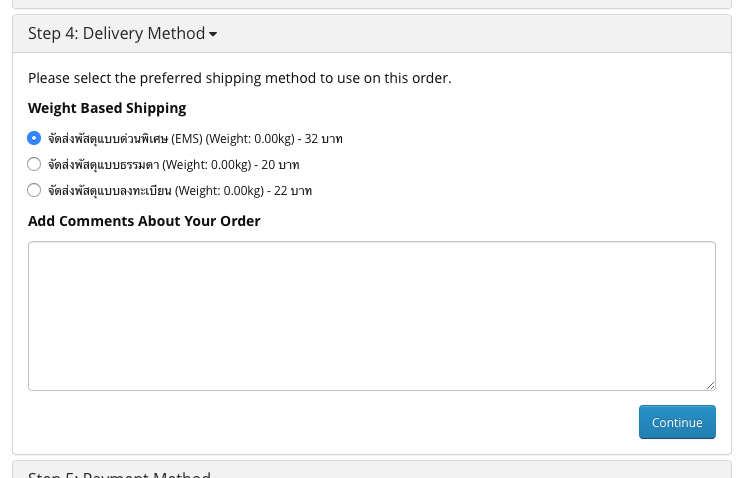Click the "Add Comments About Your Order" heading
The image size is (748, 478).
[144, 221]
